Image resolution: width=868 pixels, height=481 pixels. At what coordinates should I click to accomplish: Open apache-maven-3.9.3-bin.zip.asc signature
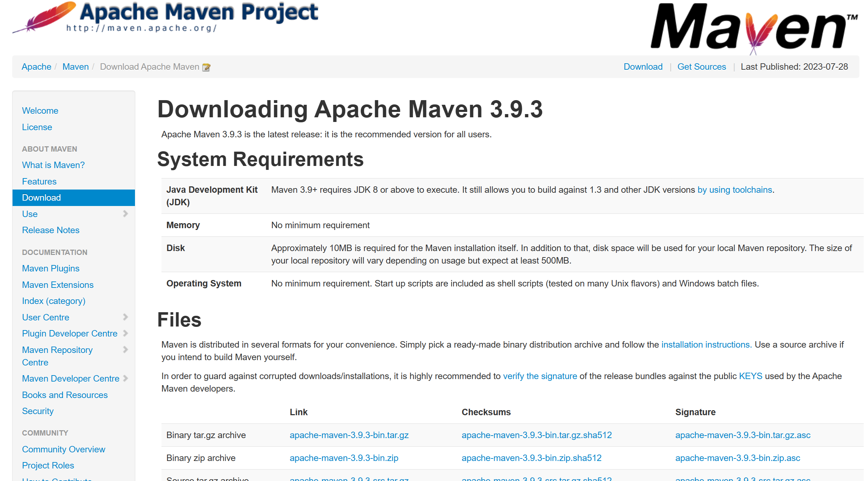tap(737, 458)
